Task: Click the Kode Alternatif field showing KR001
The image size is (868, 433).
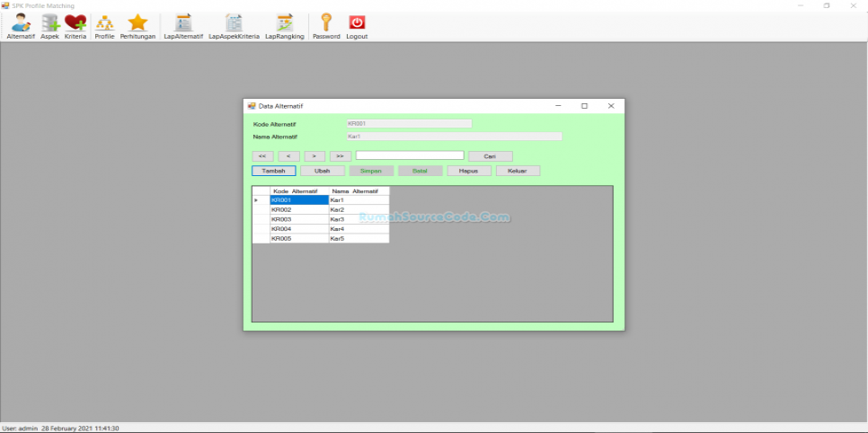Action: 409,123
